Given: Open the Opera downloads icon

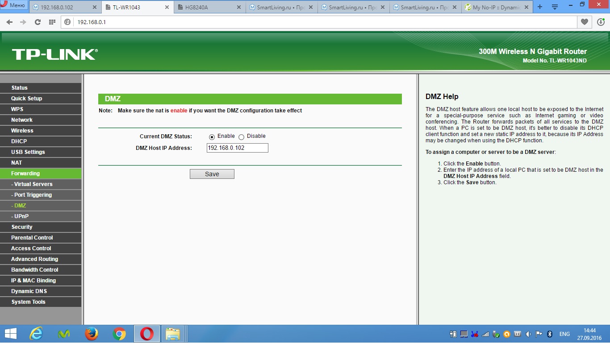Looking at the screenshot, I should coord(601,22).
